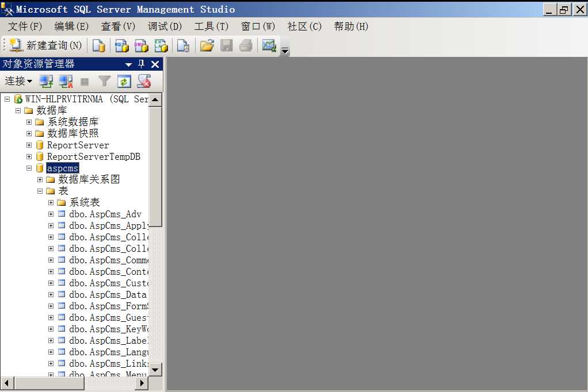Expand the 数据库关系图 folder

click(40, 179)
